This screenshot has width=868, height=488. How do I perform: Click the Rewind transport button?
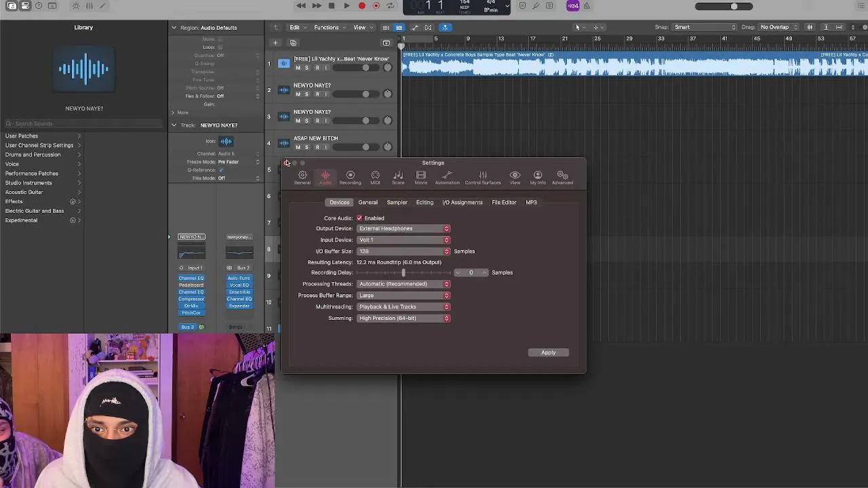(301, 6)
